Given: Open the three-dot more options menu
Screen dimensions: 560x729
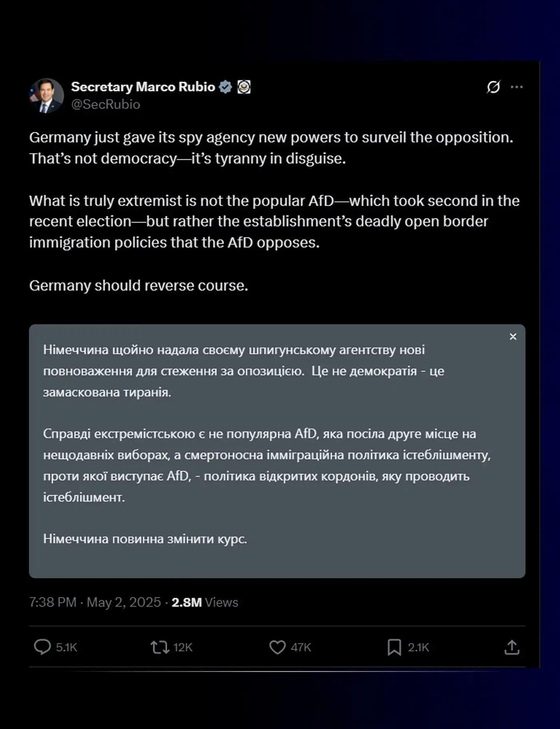Looking at the screenshot, I should [517, 87].
